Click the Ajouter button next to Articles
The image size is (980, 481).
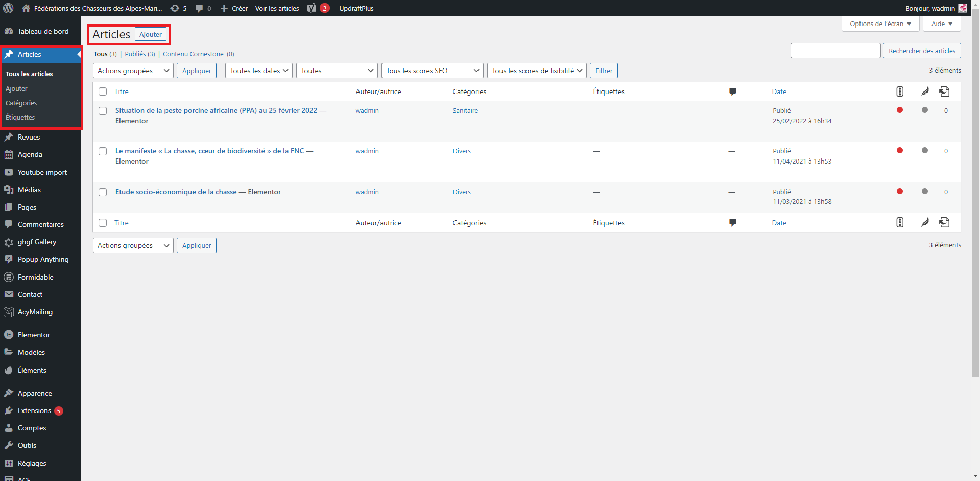[x=150, y=34]
